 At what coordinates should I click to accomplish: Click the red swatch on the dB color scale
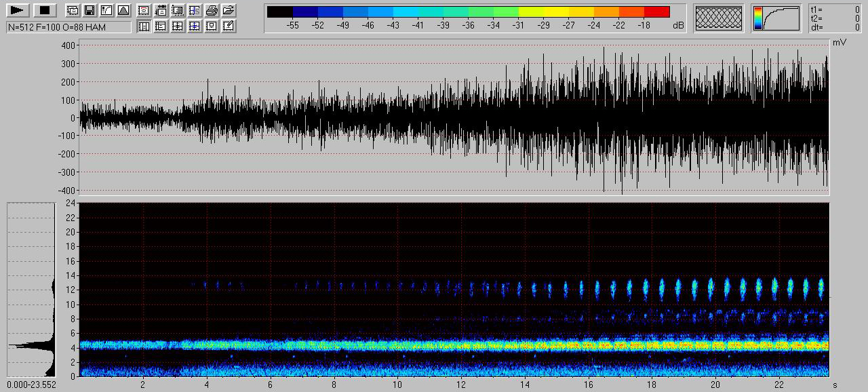(656, 12)
